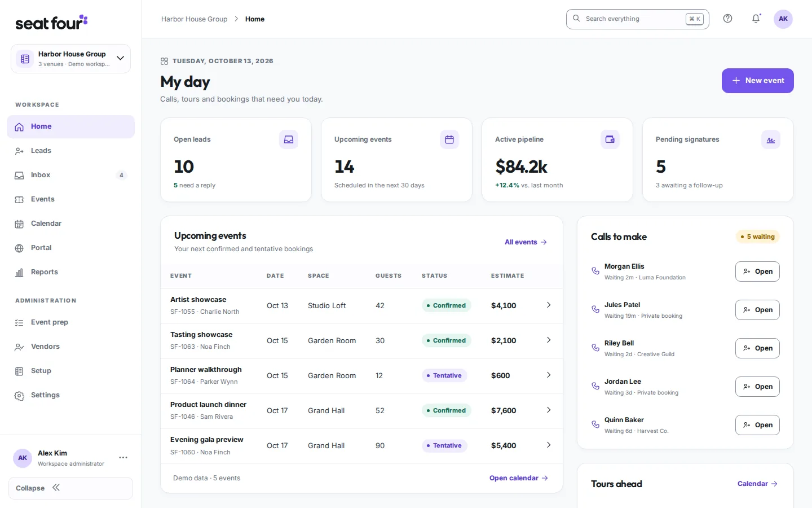
Task: Click the Active pipeline wallet icon
Action: click(610, 139)
